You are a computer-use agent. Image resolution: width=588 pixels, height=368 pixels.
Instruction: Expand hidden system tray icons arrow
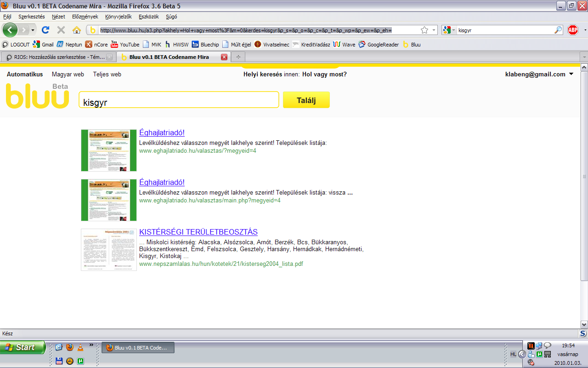(522, 354)
